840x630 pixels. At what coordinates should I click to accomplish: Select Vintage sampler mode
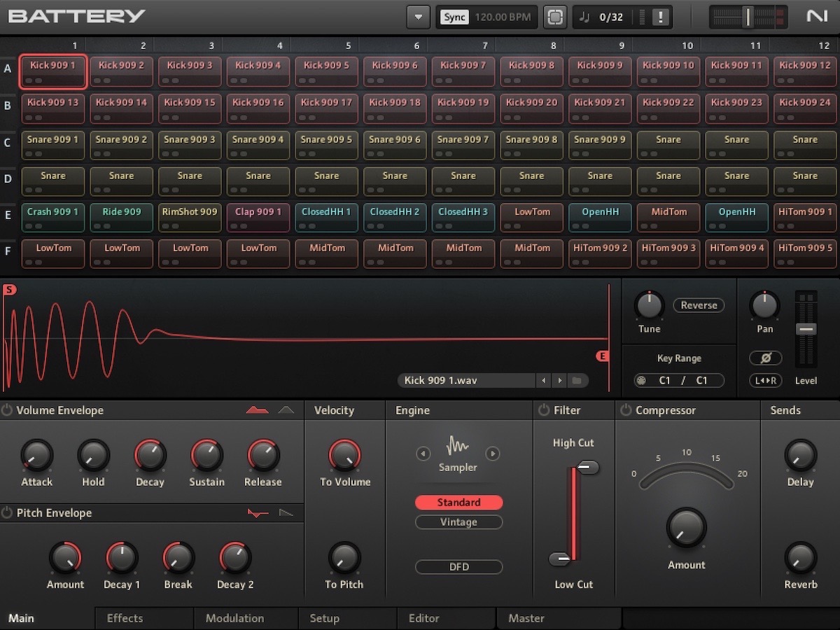point(458,522)
